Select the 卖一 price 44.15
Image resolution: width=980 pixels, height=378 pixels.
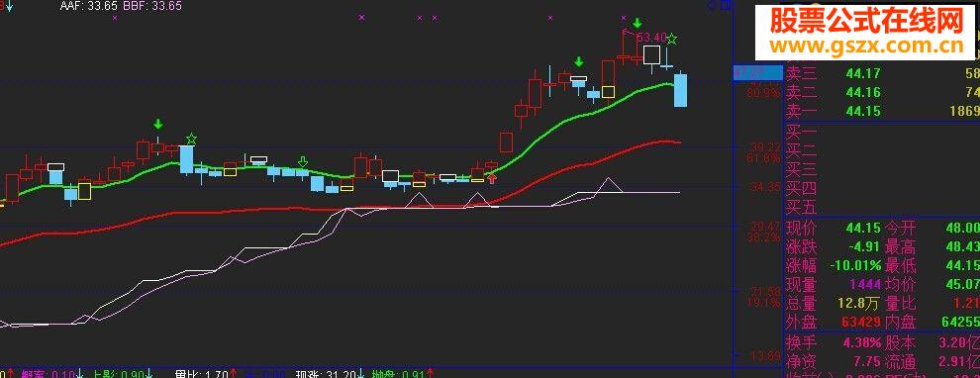863,111
